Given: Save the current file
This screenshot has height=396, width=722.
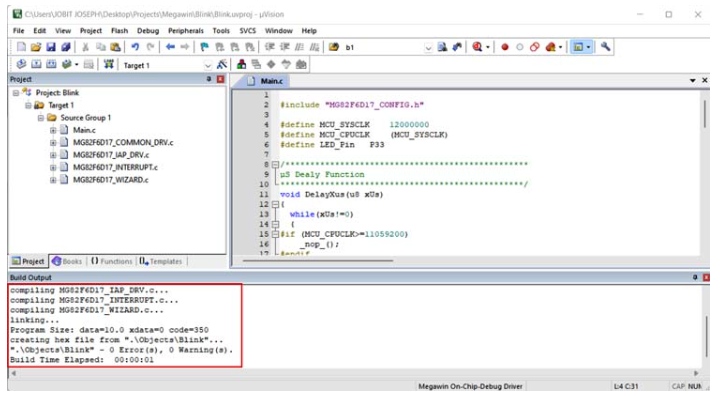Looking at the screenshot, I should click(51, 47).
